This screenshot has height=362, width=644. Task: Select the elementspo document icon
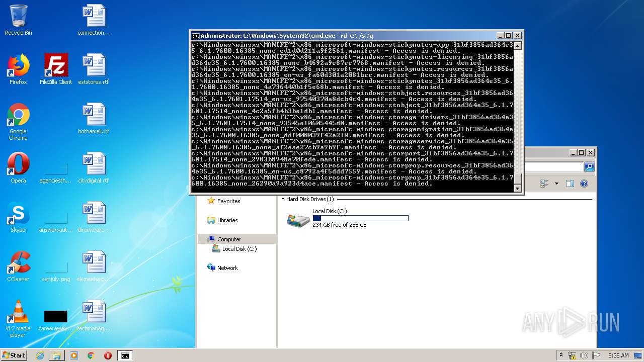tap(94, 266)
